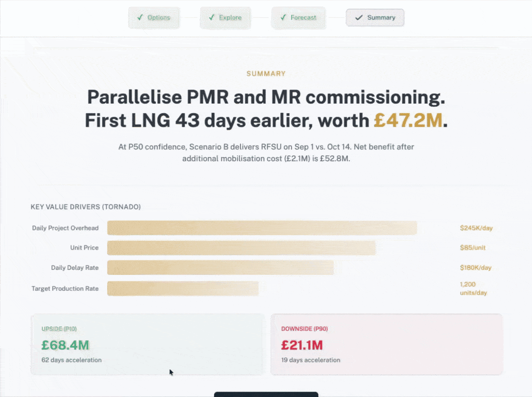Click the Forecast step checkmark icon

pyautogui.click(x=283, y=18)
